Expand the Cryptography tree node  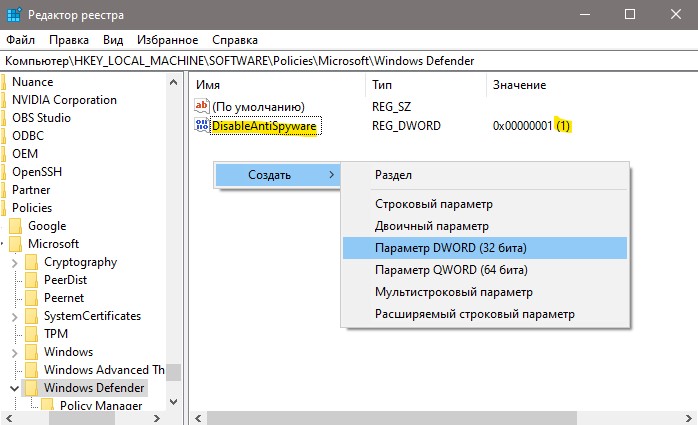[x=14, y=263]
